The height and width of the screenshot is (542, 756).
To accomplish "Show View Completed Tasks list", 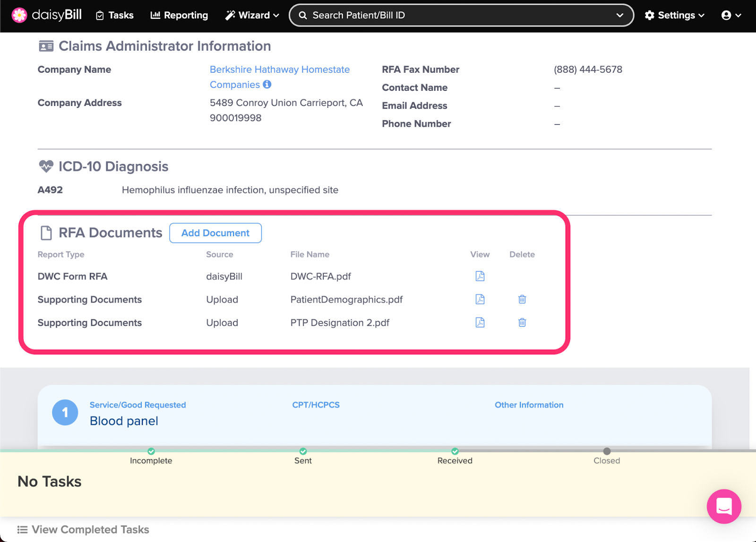I will (83, 530).
